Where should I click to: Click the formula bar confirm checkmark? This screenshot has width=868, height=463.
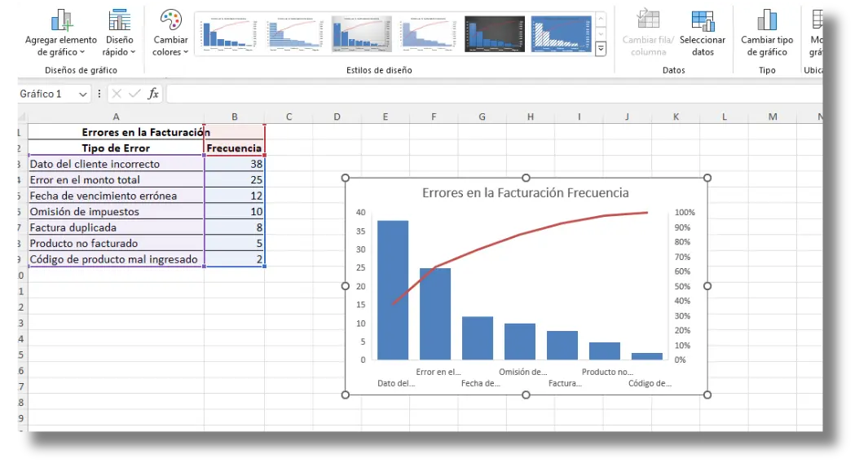click(134, 94)
